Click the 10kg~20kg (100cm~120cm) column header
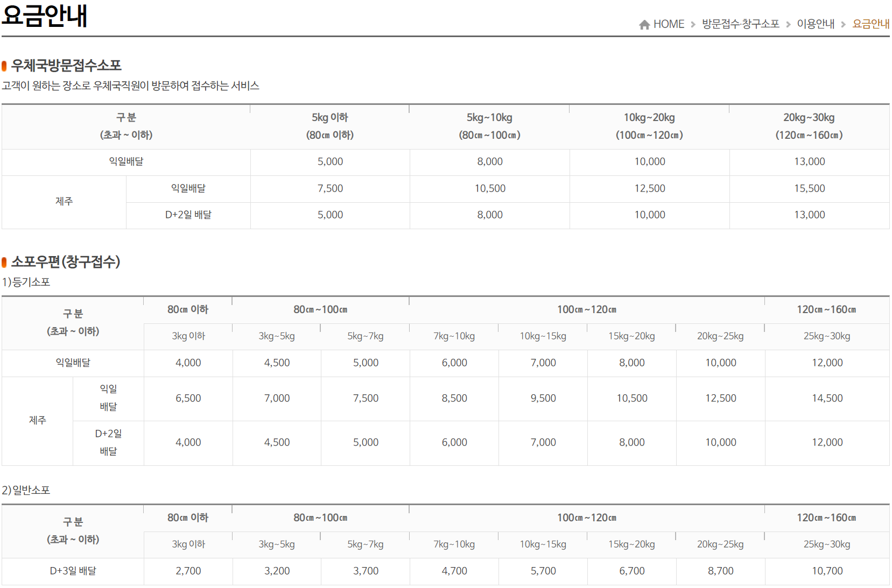 click(650, 126)
